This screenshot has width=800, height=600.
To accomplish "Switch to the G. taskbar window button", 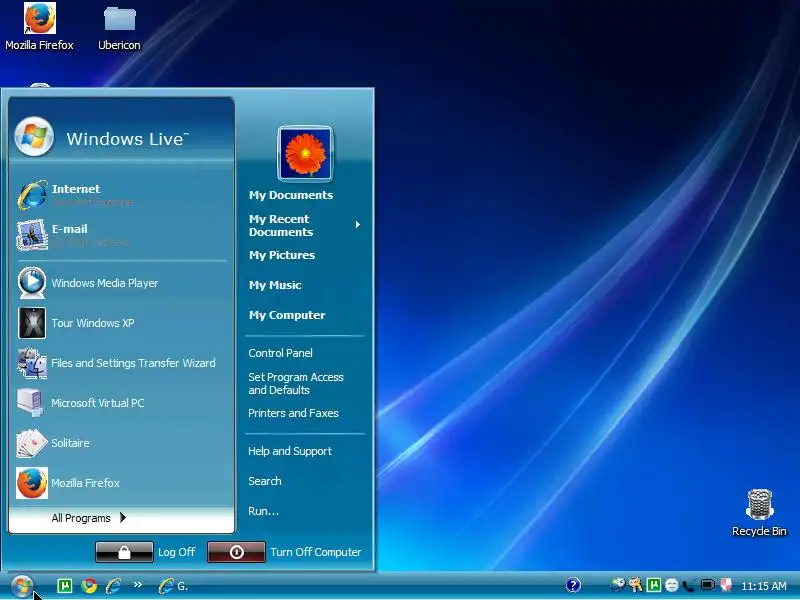I will pos(173,586).
